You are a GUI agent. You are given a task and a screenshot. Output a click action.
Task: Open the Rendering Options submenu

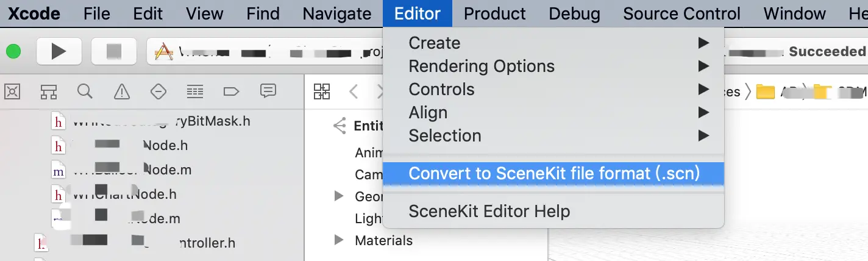click(482, 66)
